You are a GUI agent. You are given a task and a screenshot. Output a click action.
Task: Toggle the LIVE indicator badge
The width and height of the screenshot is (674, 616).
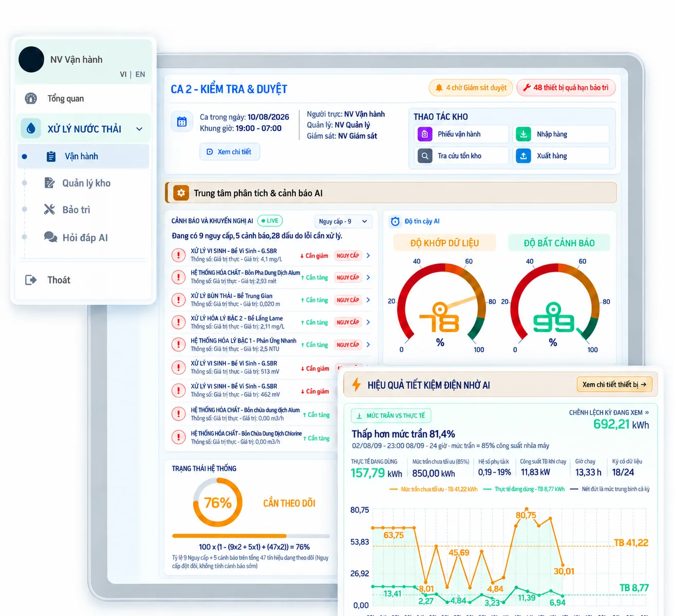click(x=270, y=221)
